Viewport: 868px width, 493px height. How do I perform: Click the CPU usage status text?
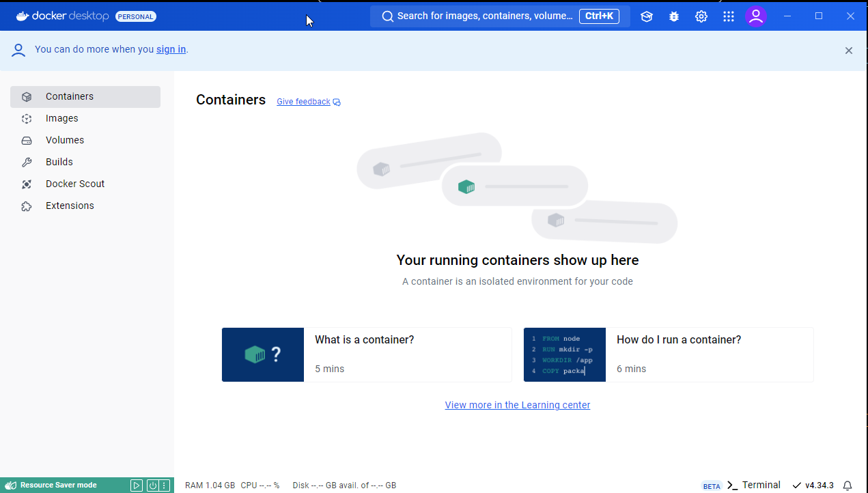pyautogui.click(x=260, y=485)
